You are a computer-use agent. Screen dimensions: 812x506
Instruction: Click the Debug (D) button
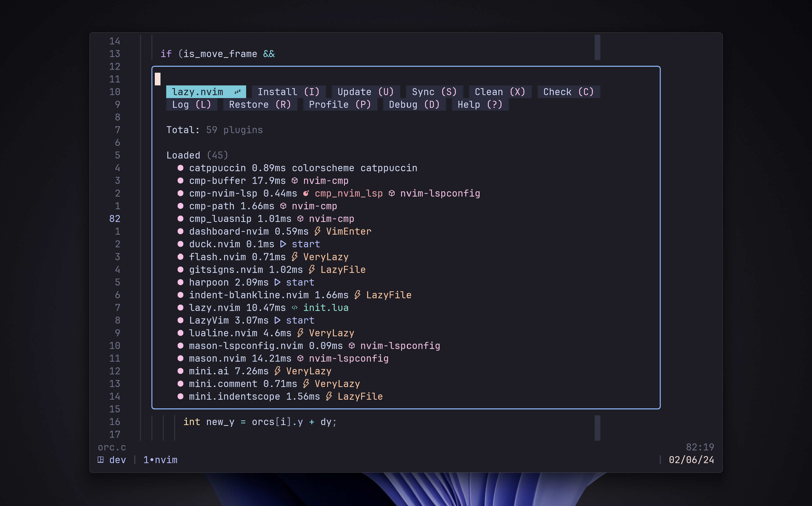[414, 104]
